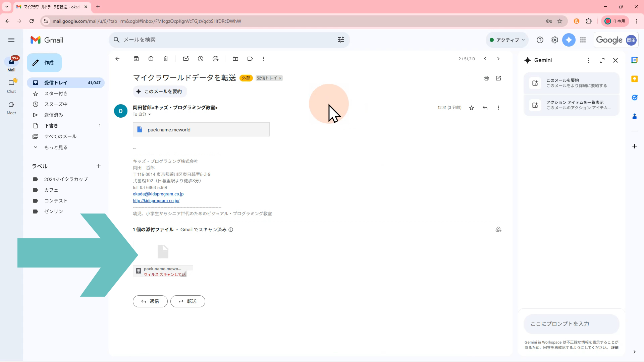Viewport: 644px width, 362px height.
Task: Open the email in a new window
Action: tap(498, 78)
